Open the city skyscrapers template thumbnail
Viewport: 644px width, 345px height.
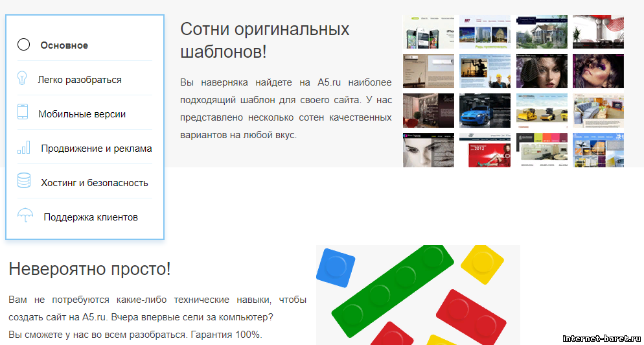click(485, 32)
